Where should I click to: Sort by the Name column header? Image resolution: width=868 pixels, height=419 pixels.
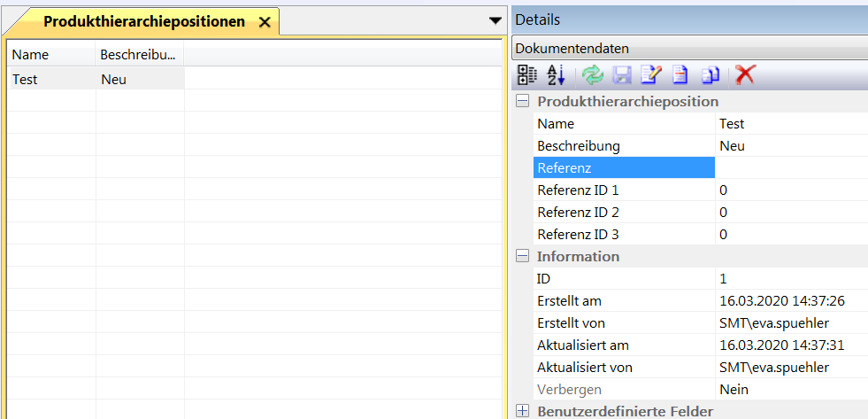tap(51, 55)
